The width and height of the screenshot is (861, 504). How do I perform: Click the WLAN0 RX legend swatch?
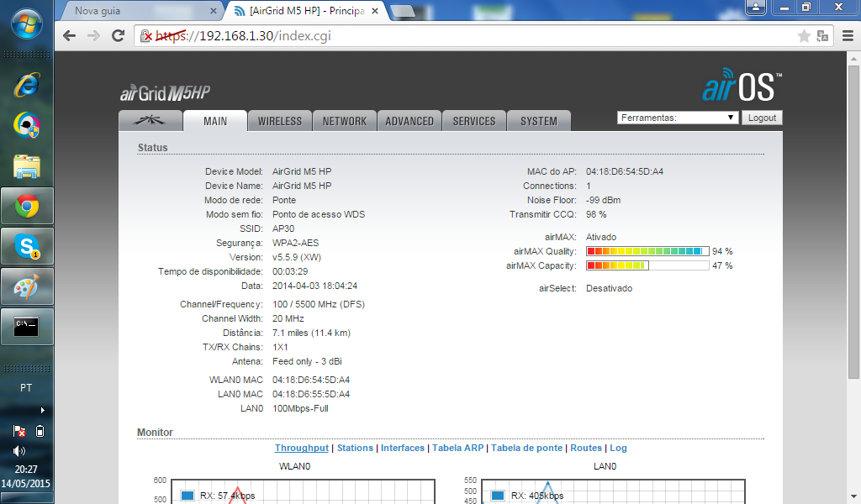click(x=188, y=496)
